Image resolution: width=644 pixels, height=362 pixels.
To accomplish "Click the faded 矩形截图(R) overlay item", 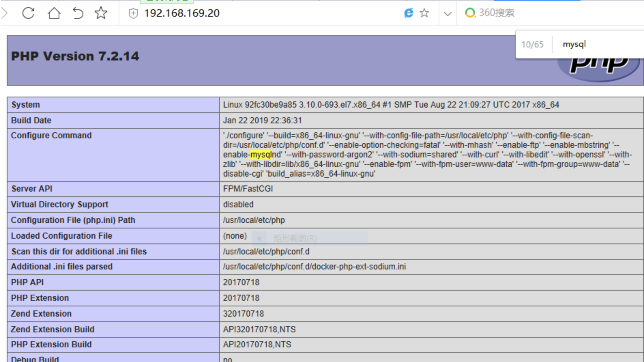I will [x=309, y=238].
